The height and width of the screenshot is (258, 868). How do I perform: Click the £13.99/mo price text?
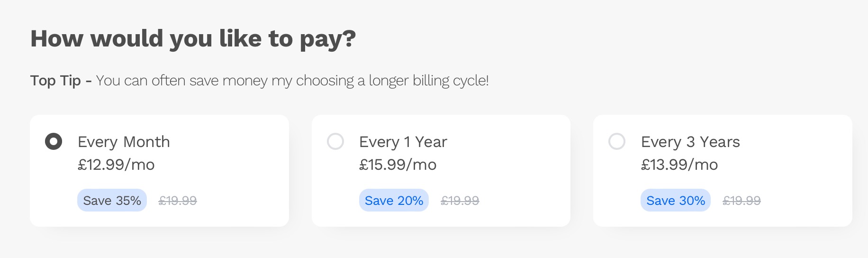pos(679,165)
